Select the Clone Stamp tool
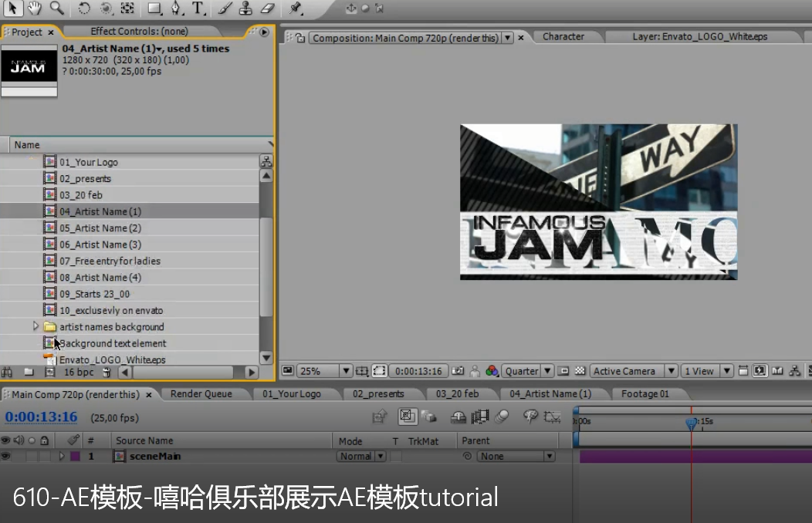Viewport: 812px width, 523px height. pos(245,8)
